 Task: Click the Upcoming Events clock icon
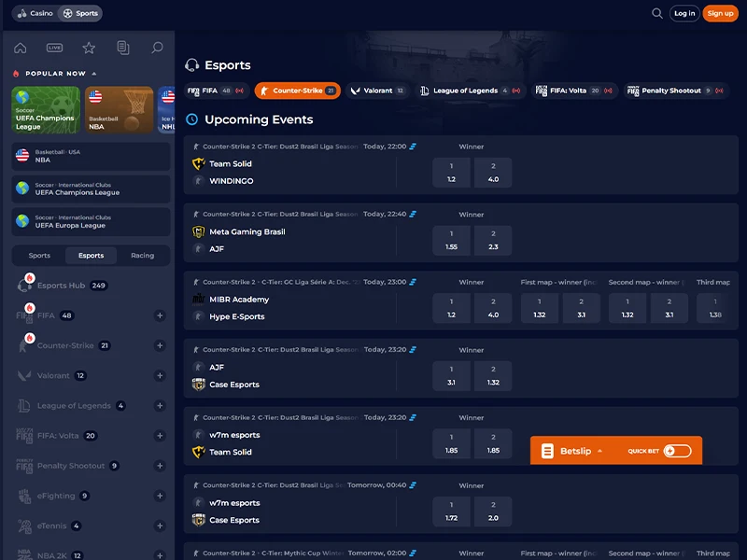pyautogui.click(x=192, y=119)
